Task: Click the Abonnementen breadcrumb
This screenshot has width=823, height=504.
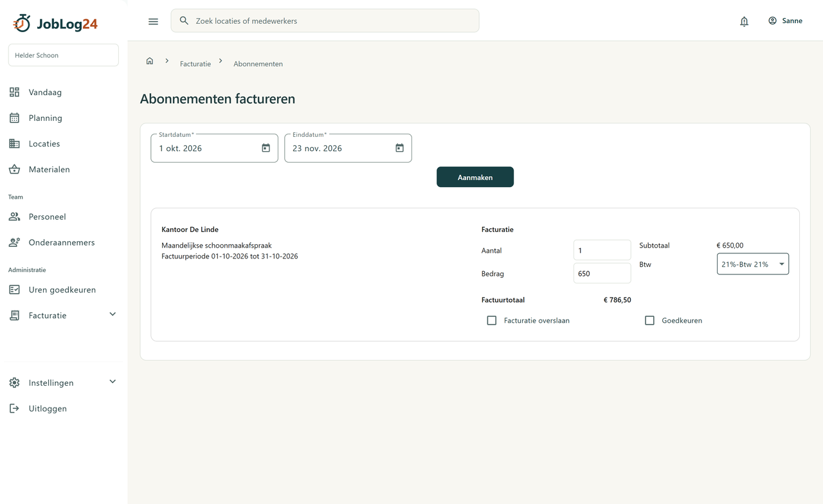Action: coord(258,64)
